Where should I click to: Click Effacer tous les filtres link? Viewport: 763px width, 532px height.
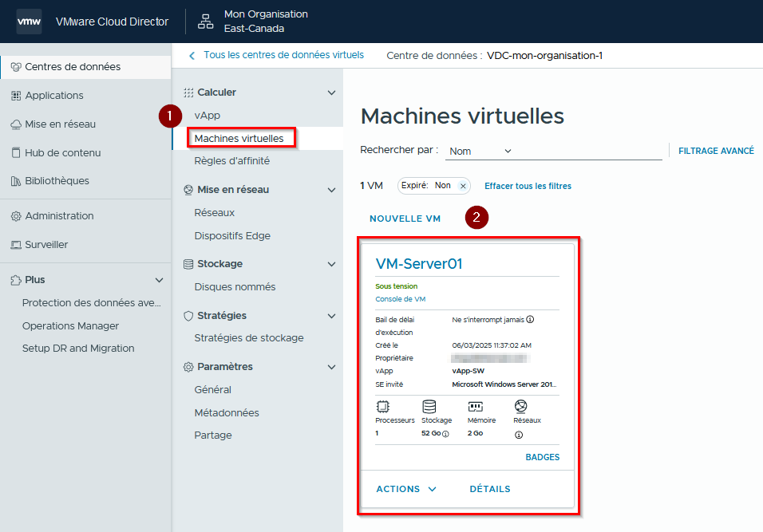[528, 186]
